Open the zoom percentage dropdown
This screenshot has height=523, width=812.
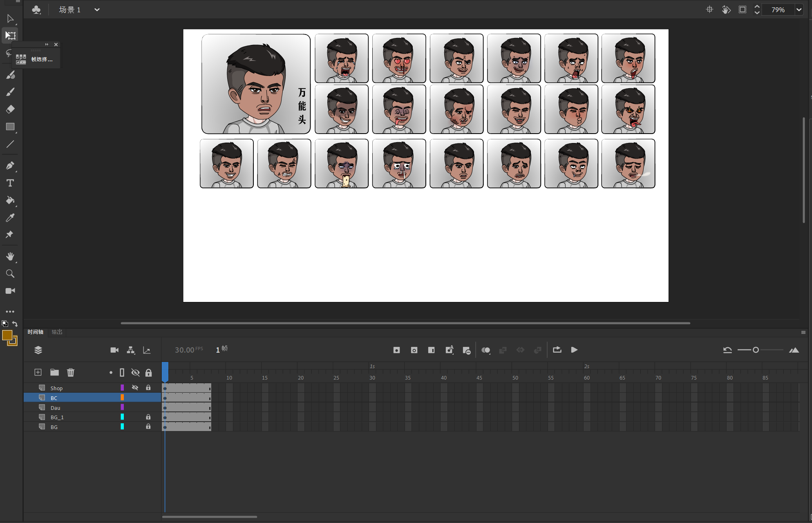(799, 10)
